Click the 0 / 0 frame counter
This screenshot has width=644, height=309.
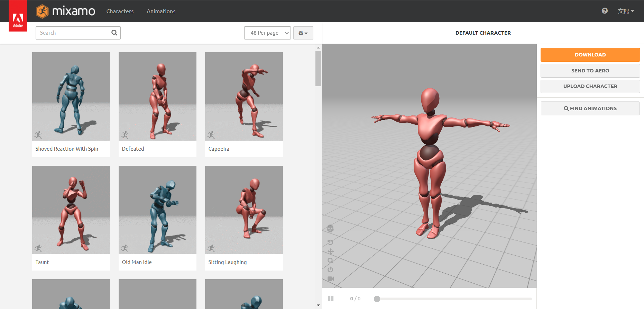click(355, 299)
